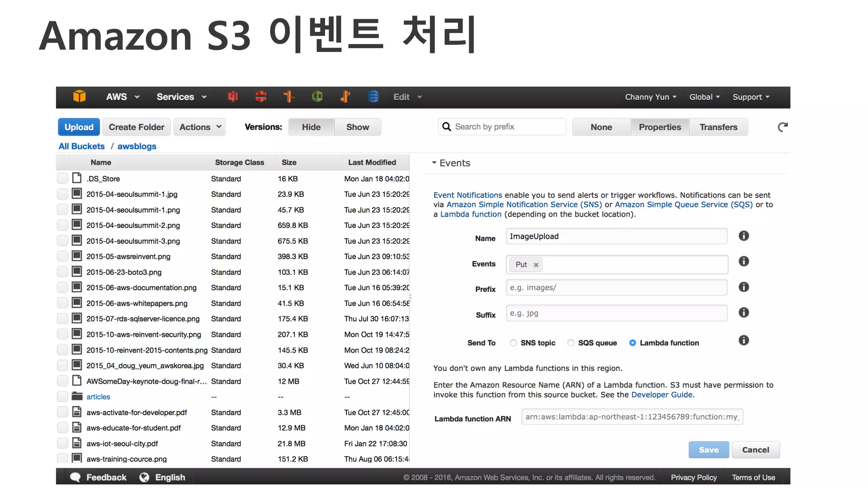
Task: Switch to the Transfers tab
Action: 718,127
